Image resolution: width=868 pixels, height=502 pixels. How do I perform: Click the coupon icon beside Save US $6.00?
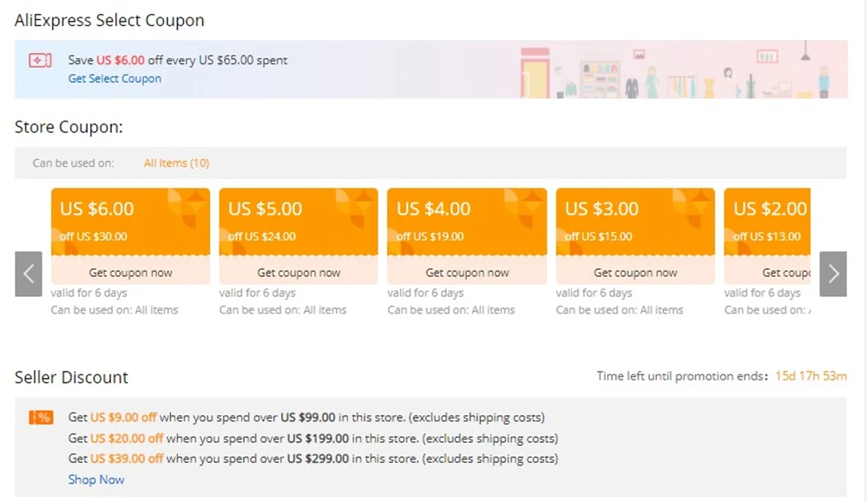click(40, 61)
